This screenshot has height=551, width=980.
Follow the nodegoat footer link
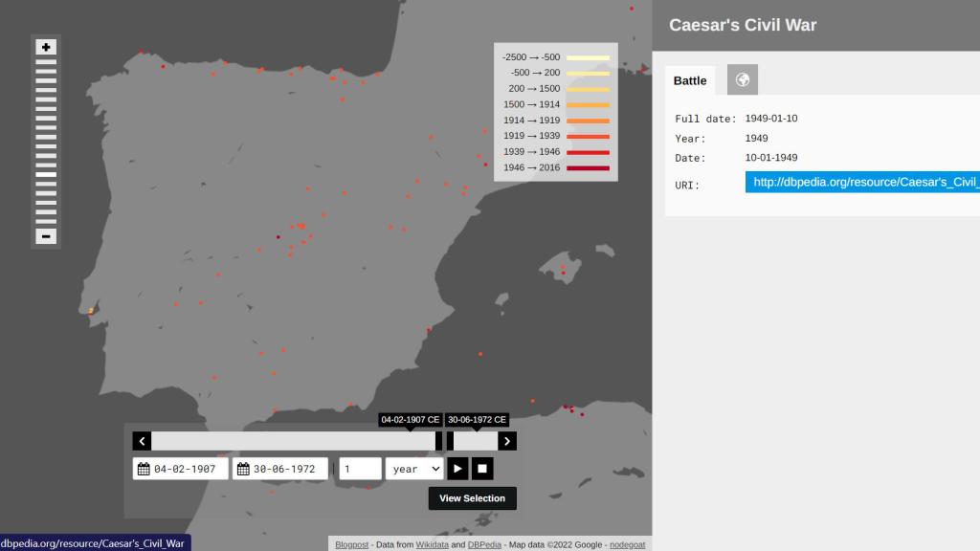[x=627, y=545]
